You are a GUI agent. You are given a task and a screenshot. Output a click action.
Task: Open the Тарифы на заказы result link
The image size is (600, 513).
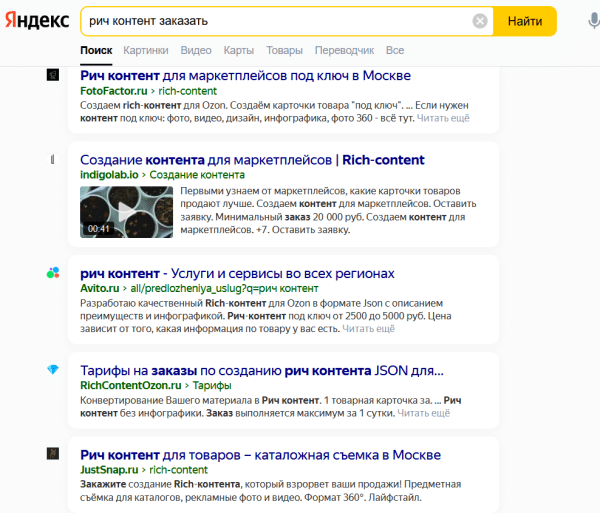tap(261, 370)
